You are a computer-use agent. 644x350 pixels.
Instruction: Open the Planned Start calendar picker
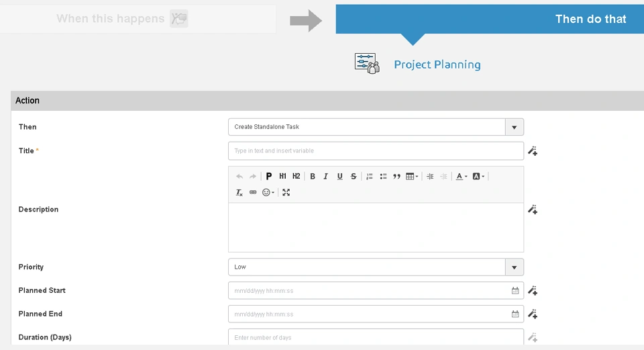pos(515,291)
